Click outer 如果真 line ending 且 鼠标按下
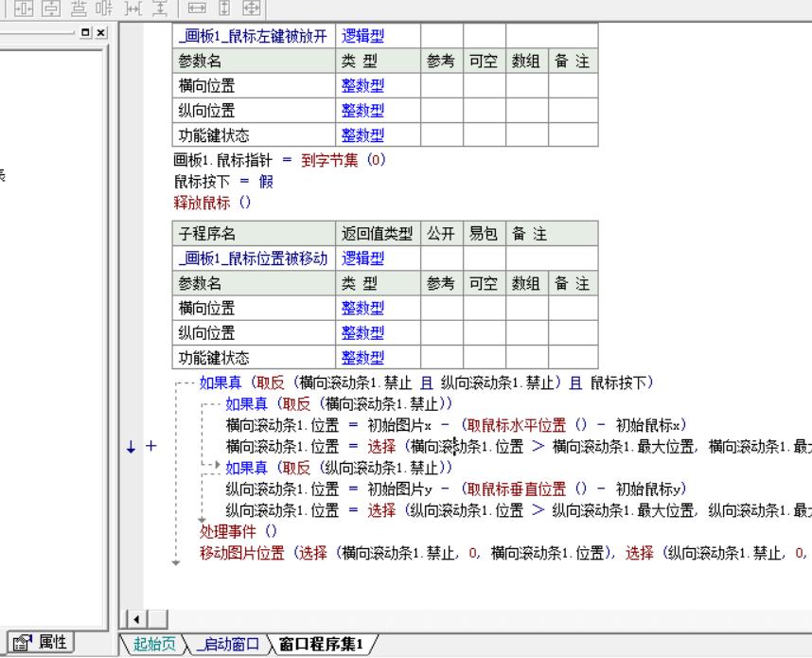The height and width of the screenshot is (658, 812). (x=426, y=382)
